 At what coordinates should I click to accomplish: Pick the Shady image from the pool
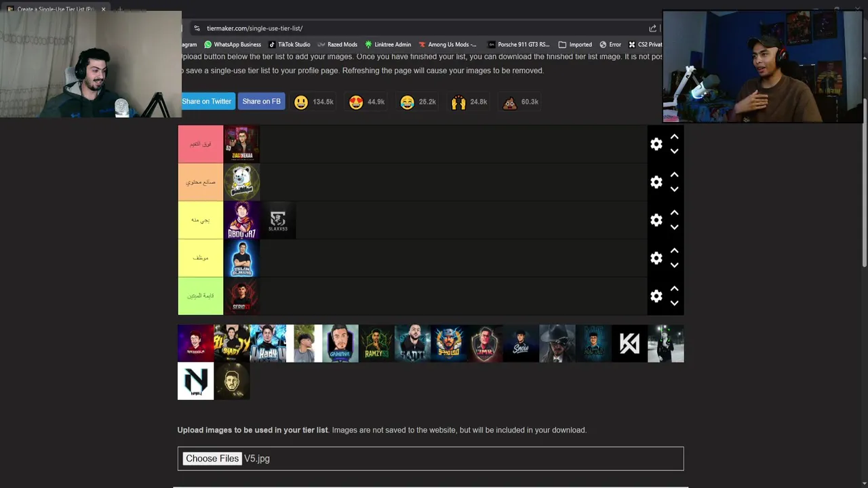click(231, 344)
